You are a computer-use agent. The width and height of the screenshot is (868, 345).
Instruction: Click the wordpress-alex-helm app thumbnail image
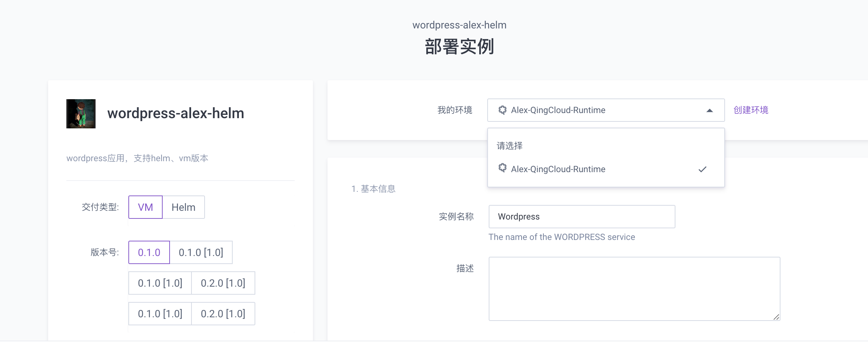[x=81, y=114]
